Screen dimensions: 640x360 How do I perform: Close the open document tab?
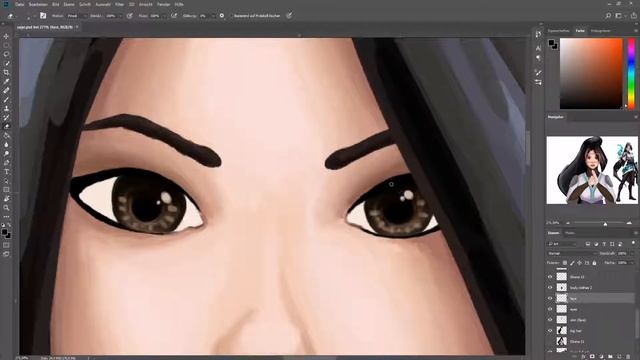tap(77, 27)
